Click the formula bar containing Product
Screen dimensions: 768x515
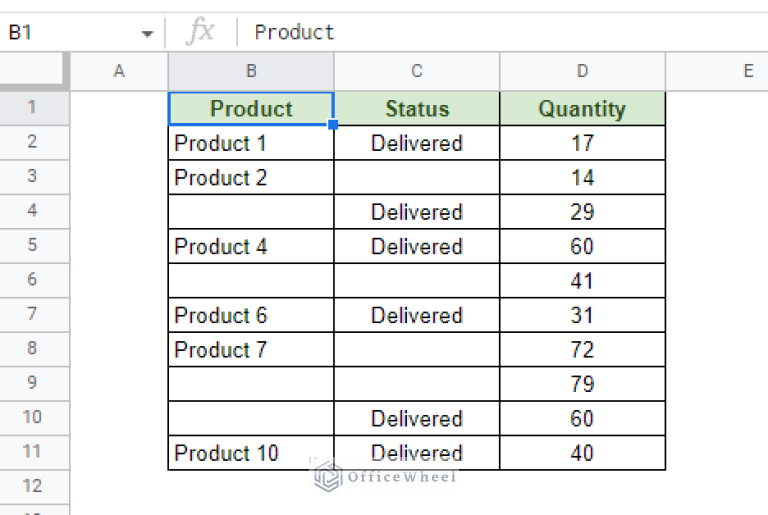point(500,32)
